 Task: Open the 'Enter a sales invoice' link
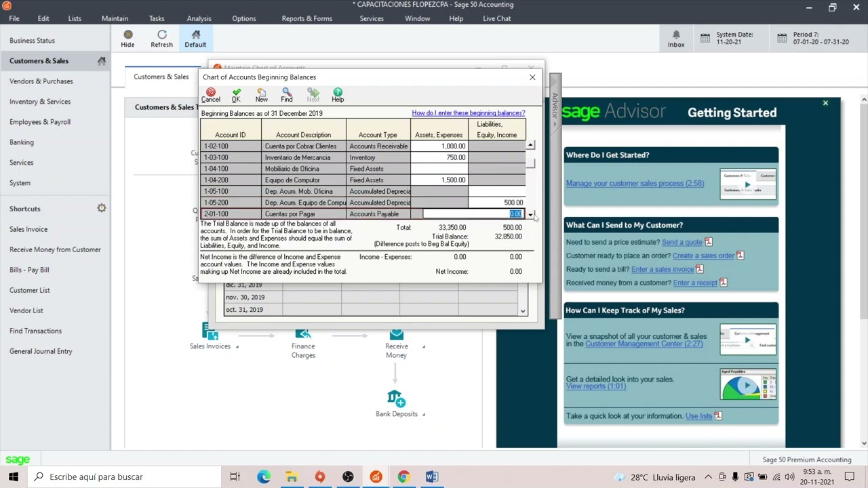tap(662, 269)
